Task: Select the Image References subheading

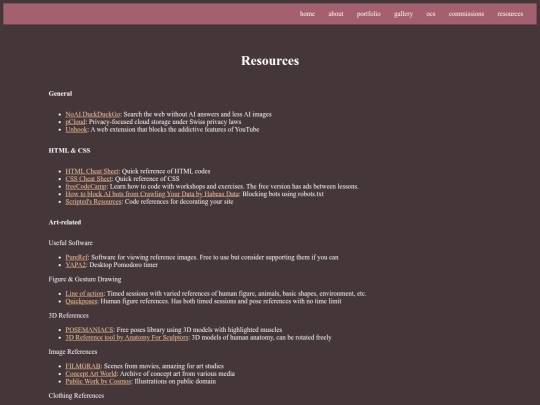Action: click(73, 352)
